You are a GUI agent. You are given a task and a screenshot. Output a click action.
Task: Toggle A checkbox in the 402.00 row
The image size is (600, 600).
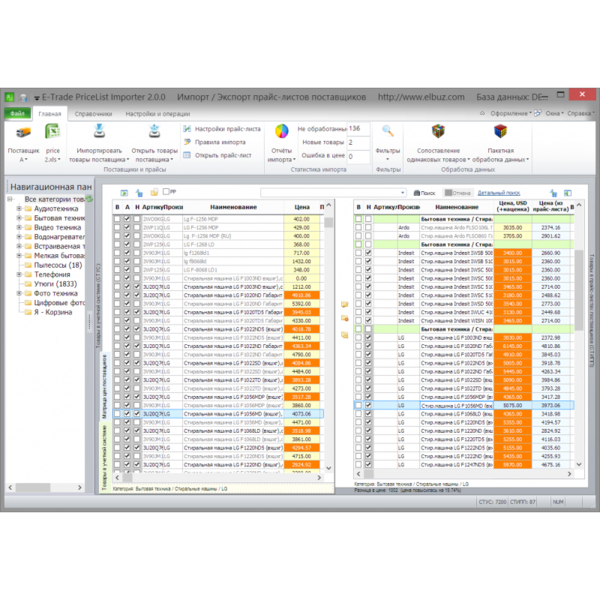pos(127,219)
